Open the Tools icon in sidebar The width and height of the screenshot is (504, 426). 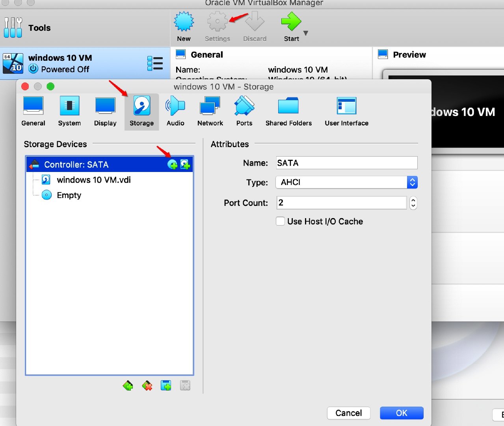coord(13,28)
